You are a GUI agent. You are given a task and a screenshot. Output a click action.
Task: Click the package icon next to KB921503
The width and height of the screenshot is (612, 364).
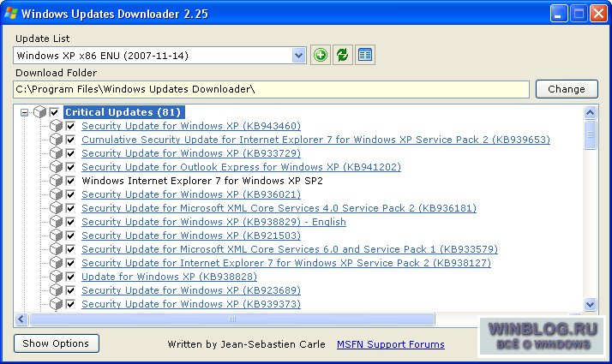tap(57, 236)
